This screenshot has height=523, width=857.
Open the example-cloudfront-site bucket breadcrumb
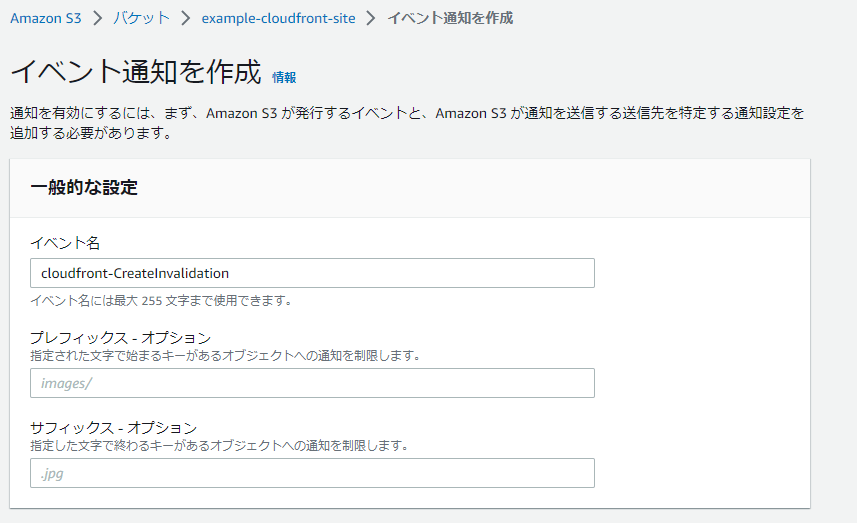278,18
